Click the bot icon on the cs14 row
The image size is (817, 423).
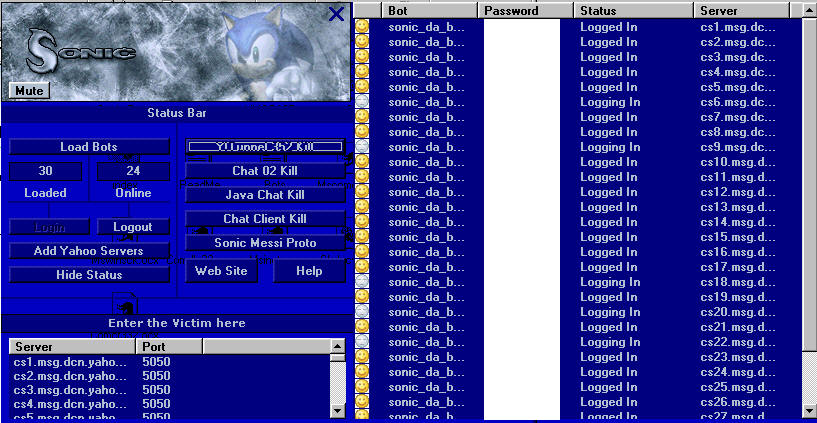click(362, 222)
